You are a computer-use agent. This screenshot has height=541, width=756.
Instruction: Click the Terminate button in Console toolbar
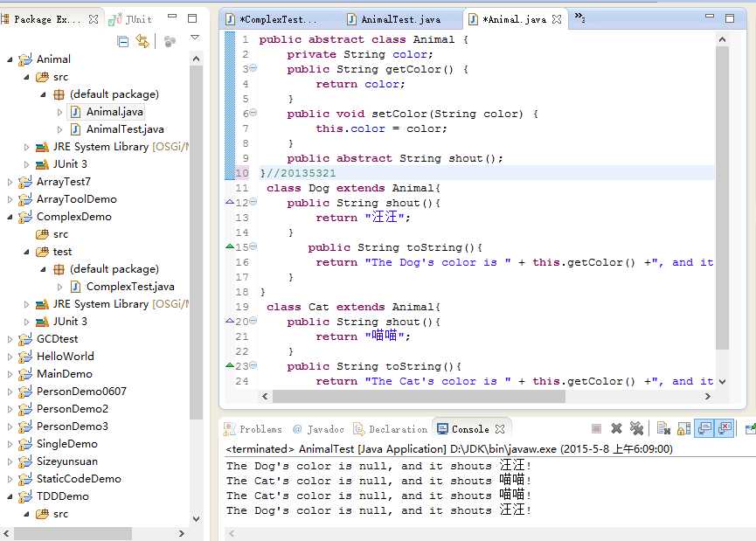pyautogui.click(x=596, y=428)
